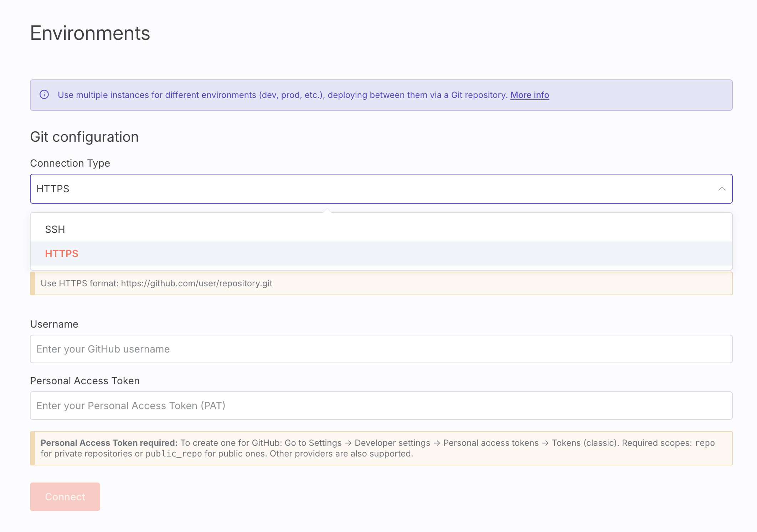Viewport: 757px width, 532px height.
Task: Select SSH from the connection list
Action: click(x=55, y=229)
